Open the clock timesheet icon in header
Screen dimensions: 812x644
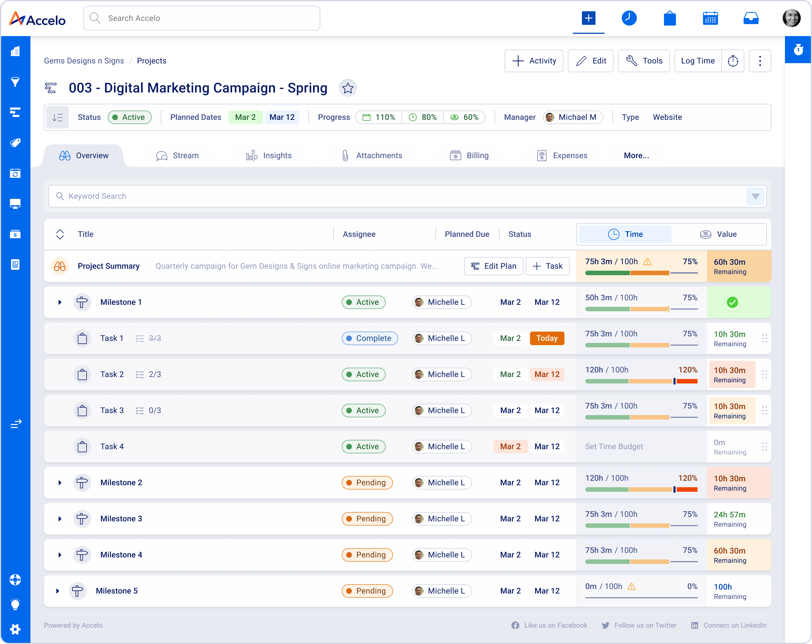(629, 18)
